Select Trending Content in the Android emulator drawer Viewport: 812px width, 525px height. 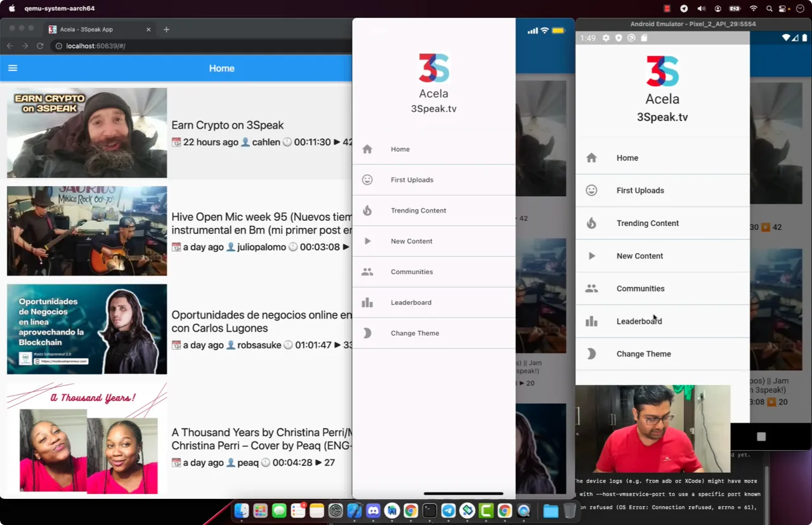click(x=662, y=223)
